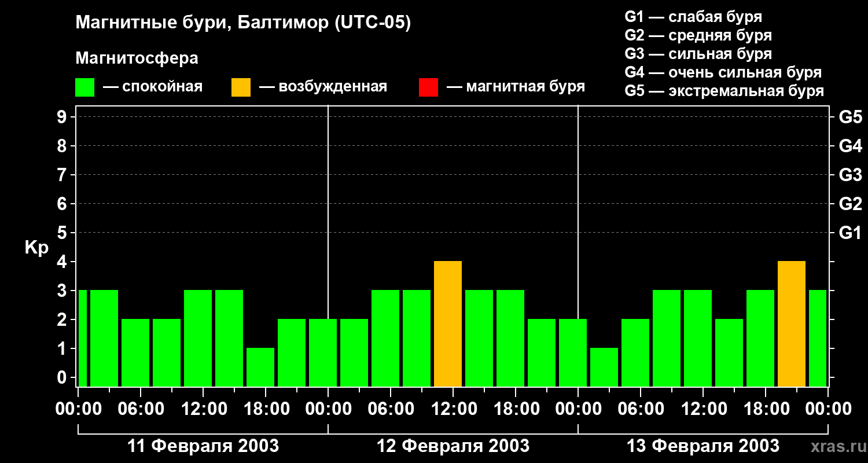Click the 'G3' right-axis label
This screenshot has width=868, height=463.
point(851,175)
